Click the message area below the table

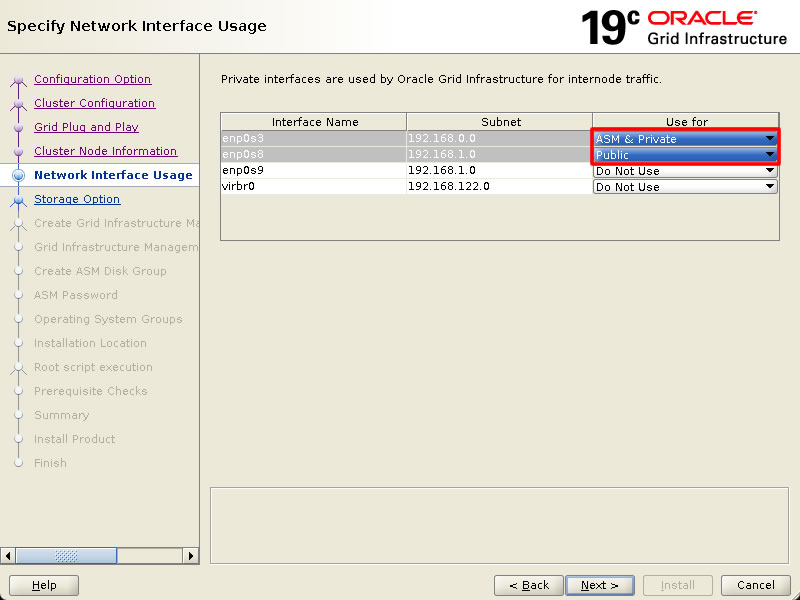tap(499, 526)
